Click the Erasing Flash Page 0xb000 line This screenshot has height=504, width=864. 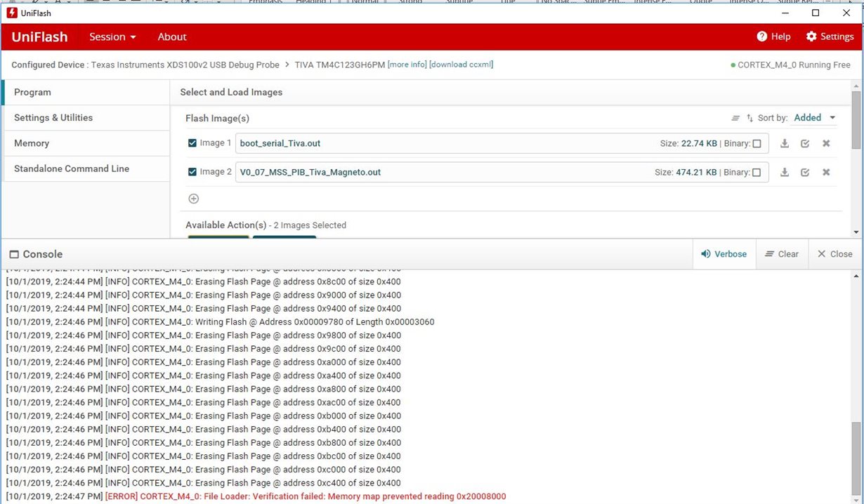point(204,416)
